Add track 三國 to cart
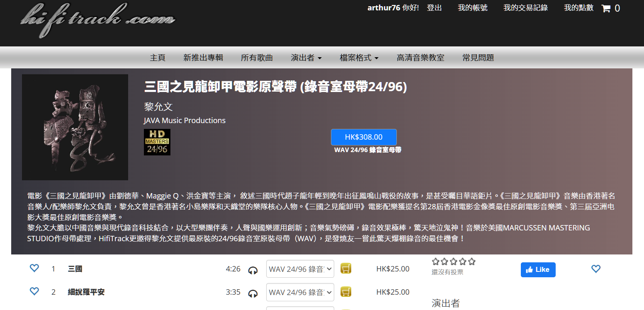Viewport: 644px width, 310px height. point(346,269)
